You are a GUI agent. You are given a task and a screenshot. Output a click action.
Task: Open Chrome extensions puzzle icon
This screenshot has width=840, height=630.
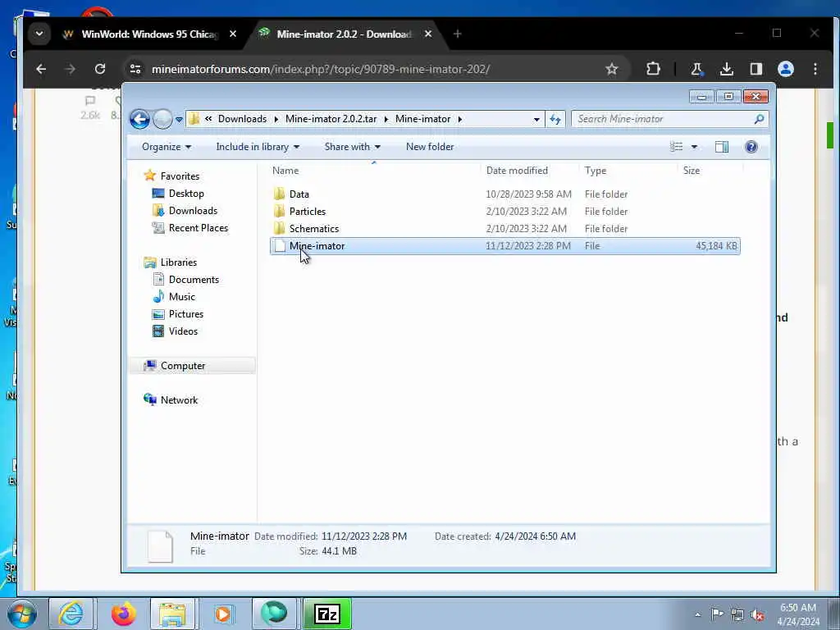pos(653,69)
